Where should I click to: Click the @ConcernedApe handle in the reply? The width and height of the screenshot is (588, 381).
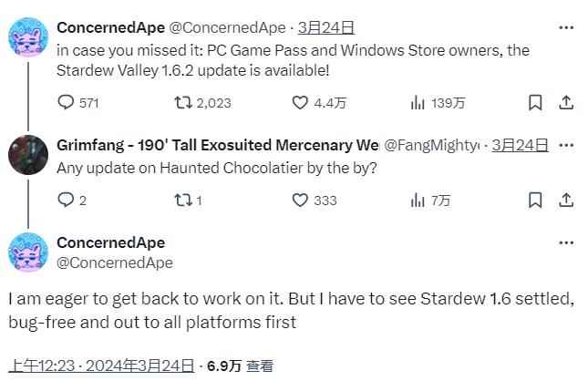point(114,263)
